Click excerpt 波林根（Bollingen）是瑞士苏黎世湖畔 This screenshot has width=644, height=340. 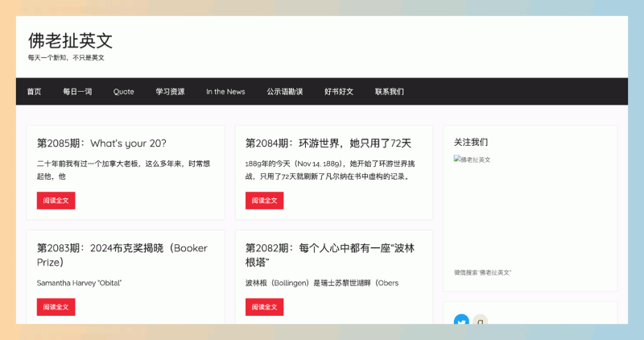321,283
